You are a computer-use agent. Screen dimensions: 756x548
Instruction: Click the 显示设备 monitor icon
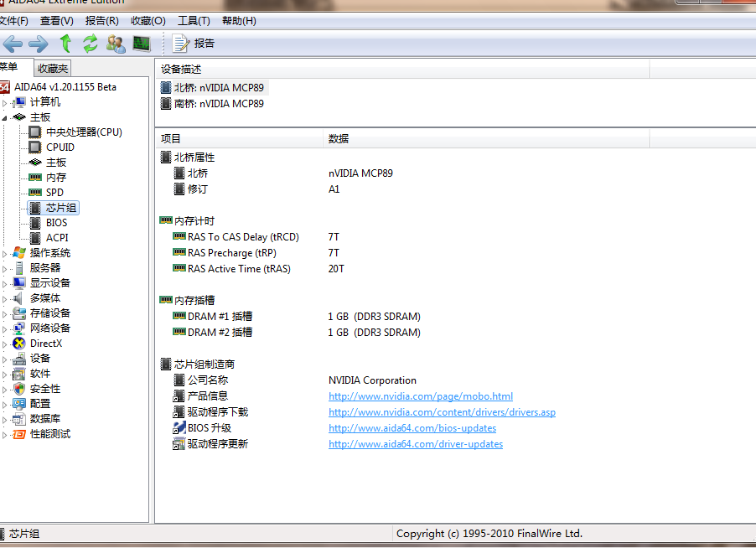(x=19, y=283)
